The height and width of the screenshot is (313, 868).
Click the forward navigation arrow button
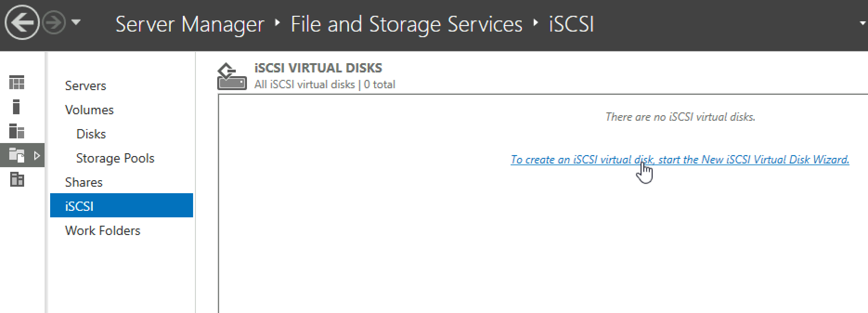54,23
